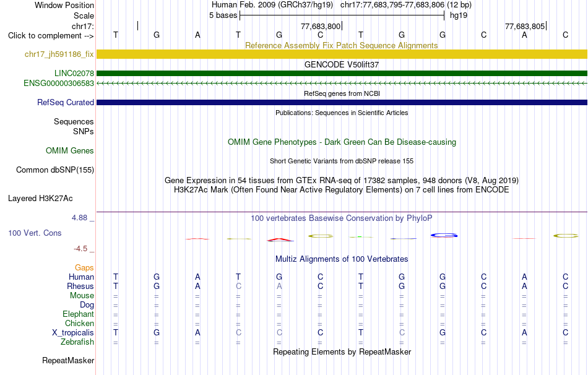Open Repeating Elements by RepeatMasker title
The height and width of the screenshot is (375, 588).
click(x=342, y=351)
